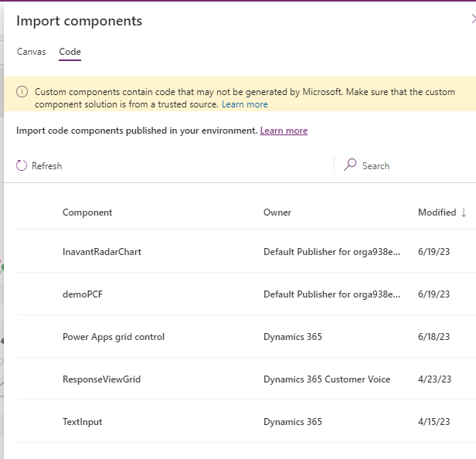This screenshot has width=476, height=459.
Task: Click the magnifier search icon
Action: [x=350, y=165]
